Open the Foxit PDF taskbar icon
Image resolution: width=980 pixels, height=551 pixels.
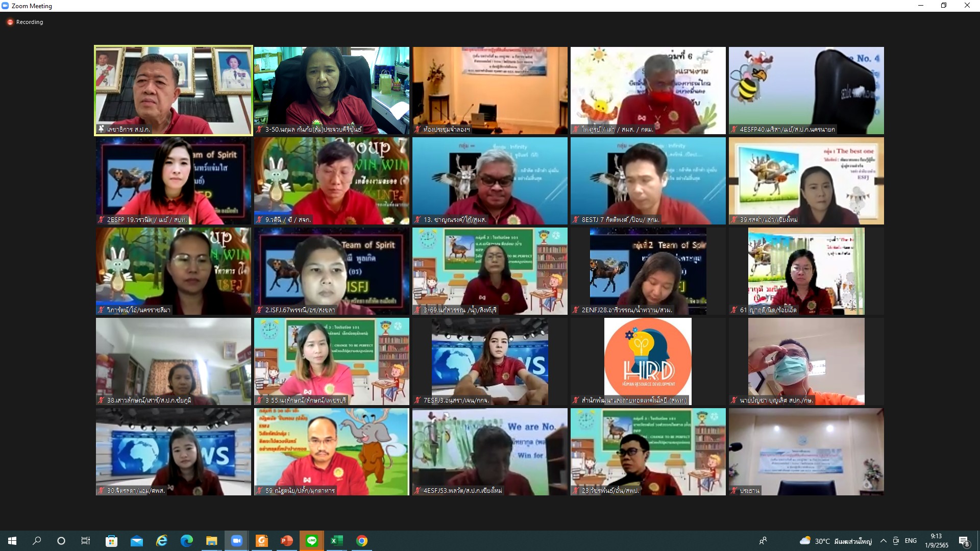(262, 541)
